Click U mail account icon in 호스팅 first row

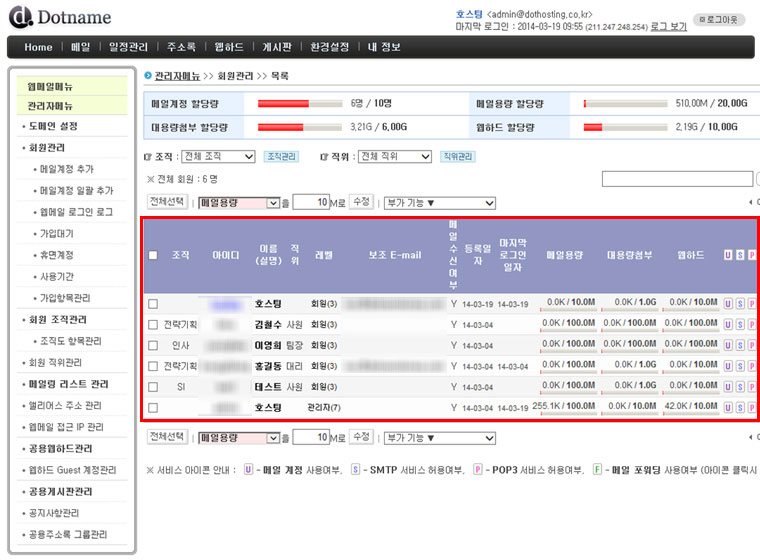[x=728, y=303]
